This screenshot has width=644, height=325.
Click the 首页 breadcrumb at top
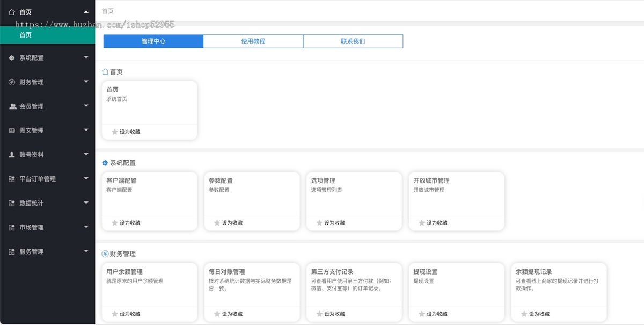click(x=108, y=11)
